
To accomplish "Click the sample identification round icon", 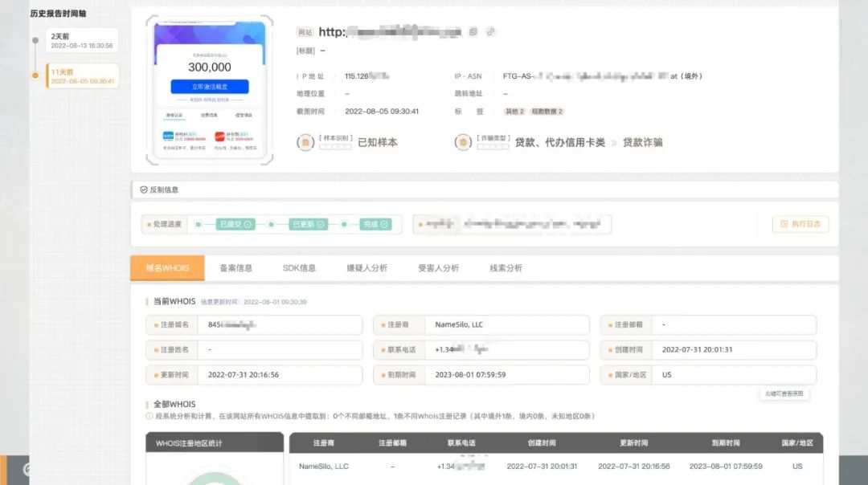I will coord(305,143).
